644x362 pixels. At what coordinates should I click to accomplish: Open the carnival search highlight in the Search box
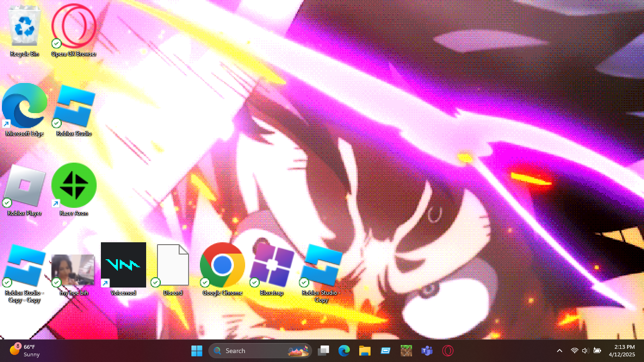click(299, 351)
